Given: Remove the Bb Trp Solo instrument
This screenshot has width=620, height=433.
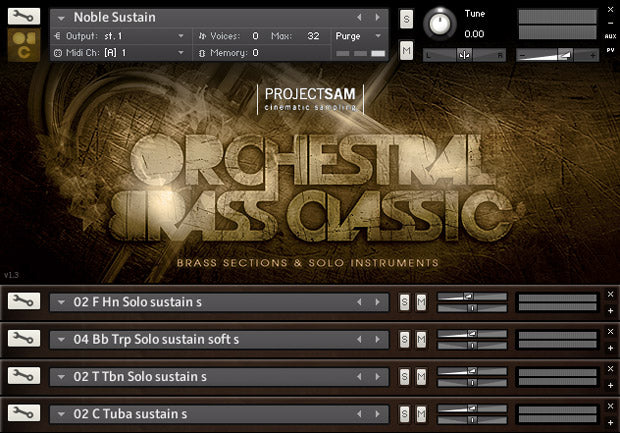Looking at the screenshot, I should tap(611, 331).
